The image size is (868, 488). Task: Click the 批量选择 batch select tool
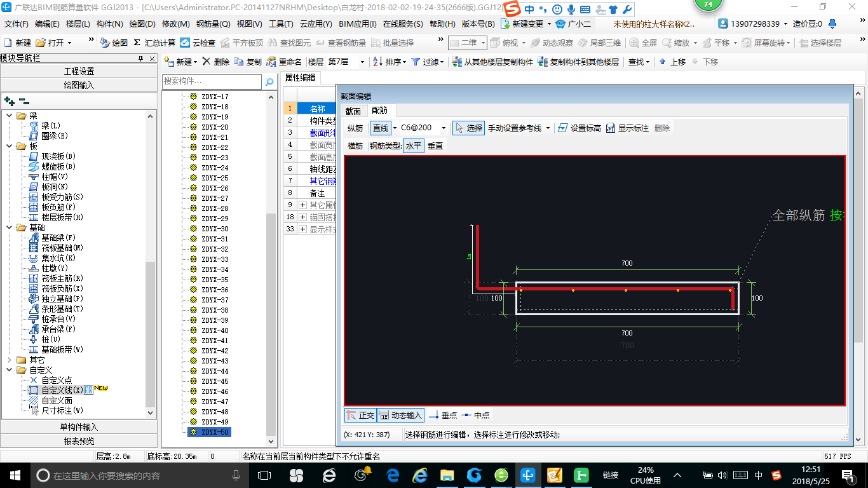392,43
